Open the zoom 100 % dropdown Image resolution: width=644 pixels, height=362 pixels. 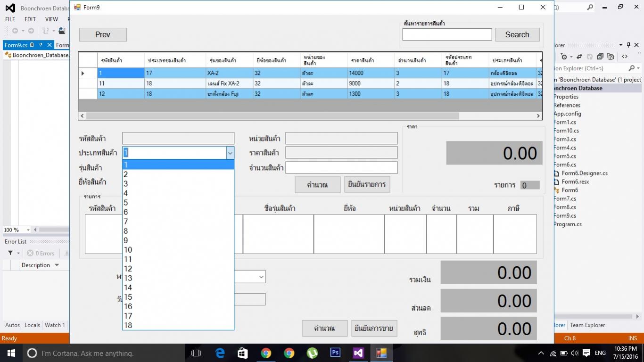tap(28, 230)
